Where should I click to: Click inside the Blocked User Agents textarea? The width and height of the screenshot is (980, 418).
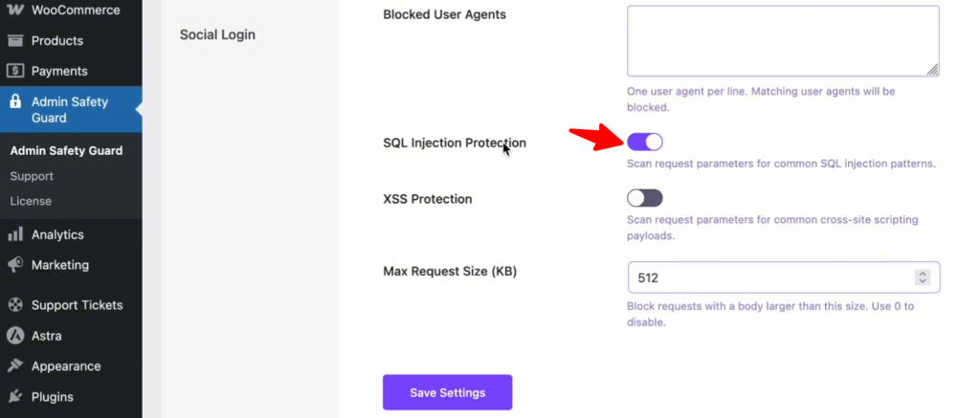click(x=783, y=40)
